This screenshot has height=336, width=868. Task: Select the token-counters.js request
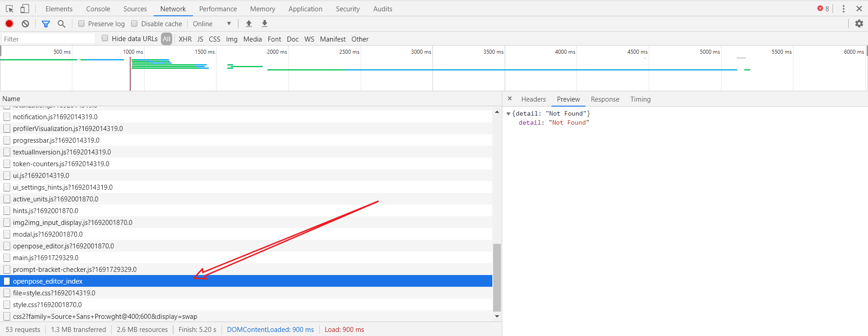[x=246, y=163]
